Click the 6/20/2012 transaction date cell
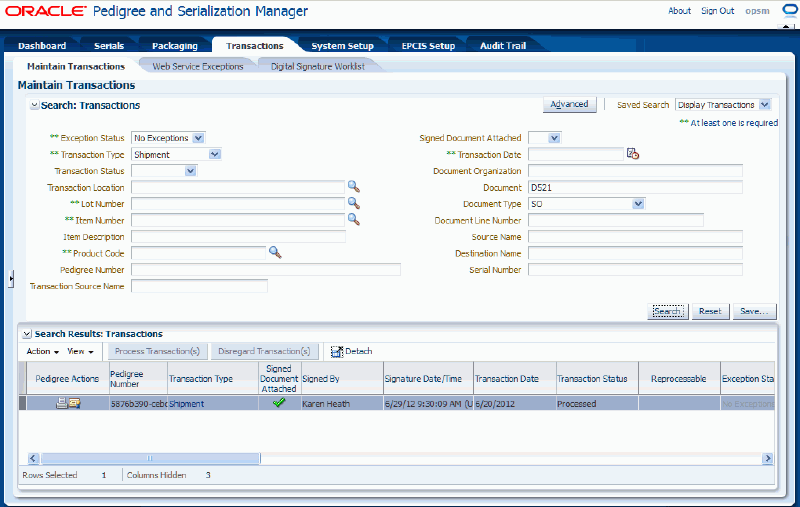Viewport: 800px width, 507px height. (x=515, y=403)
